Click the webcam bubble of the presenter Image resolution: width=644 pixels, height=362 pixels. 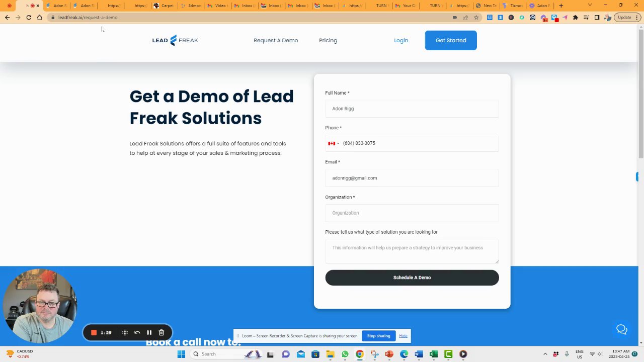tap(40, 306)
